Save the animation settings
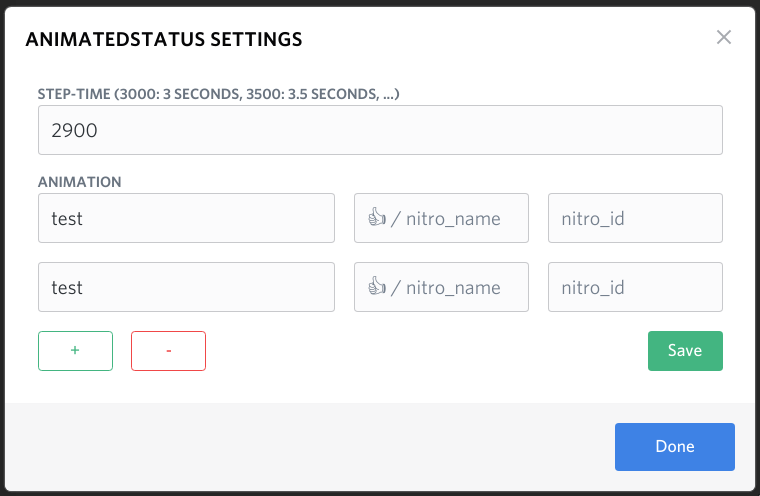This screenshot has height=496, width=760. 685,351
